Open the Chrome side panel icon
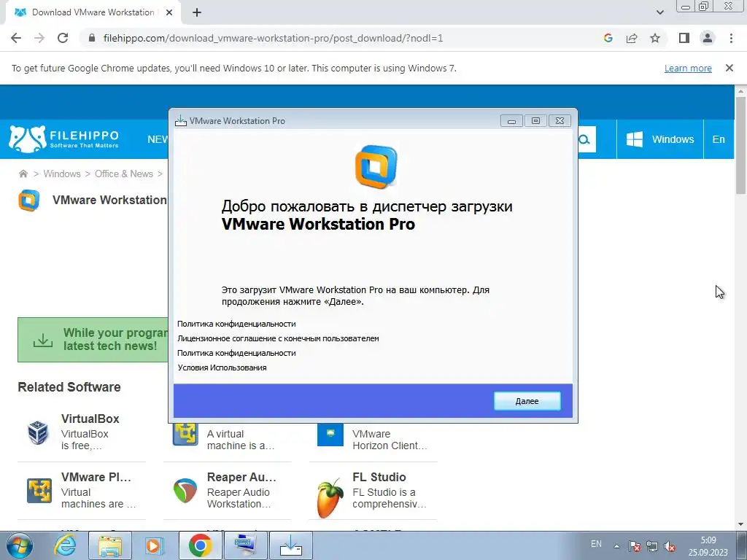 [684, 38]
